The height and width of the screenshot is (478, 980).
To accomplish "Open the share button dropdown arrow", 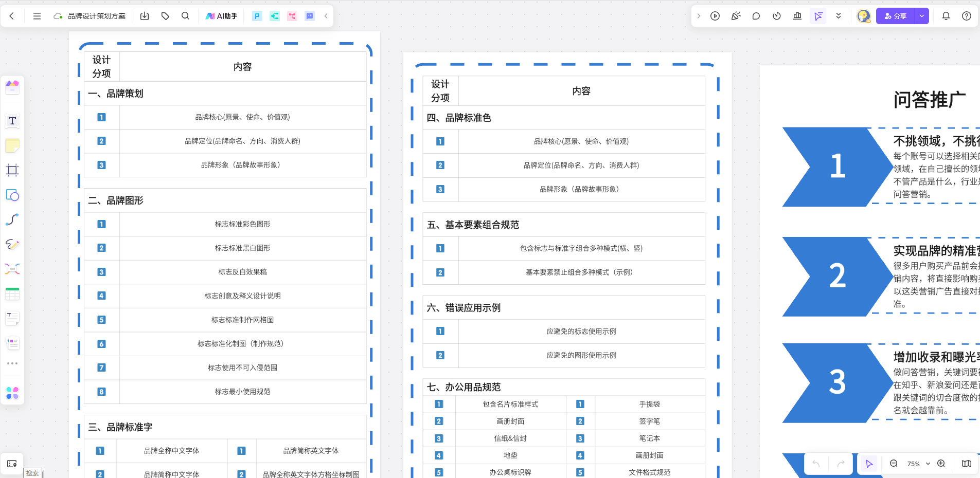I will pos(922,16).
